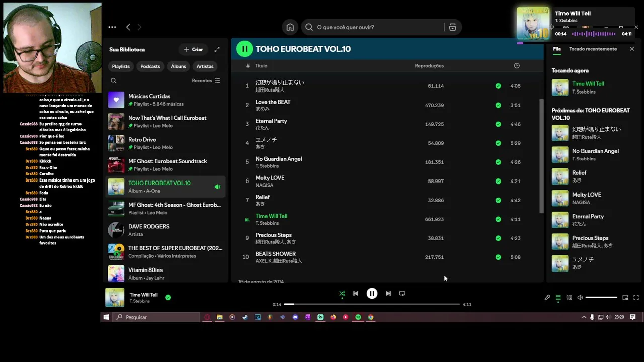Open the Músicas Curtidas playlist

[x=166, y=100]
